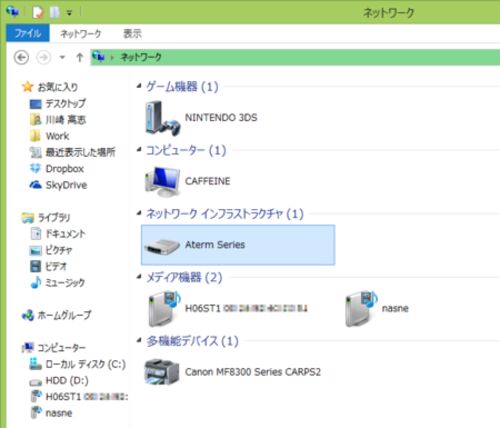Open the quick access toolbar customize dropdown
The height and width of the screenshot is (428, 500).
(69, 13)
